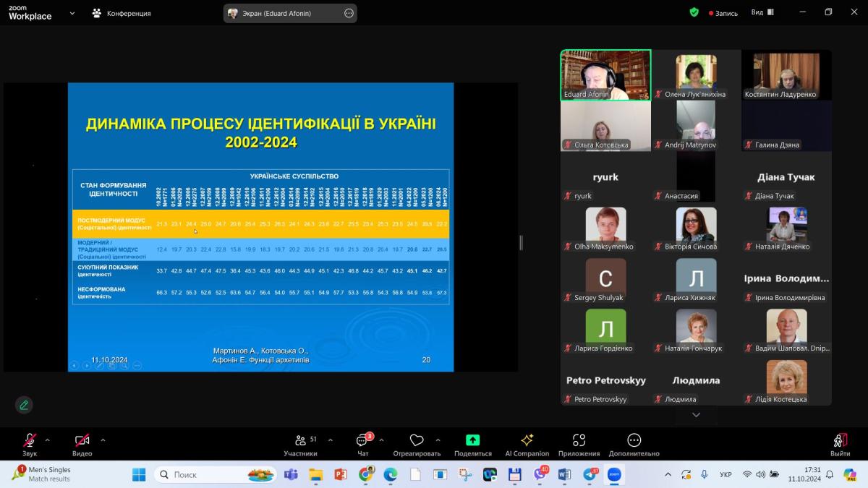Switch the УКР keyboard language indicator
The height and width of the screenshot is (488, 868).
coord(726,475)
